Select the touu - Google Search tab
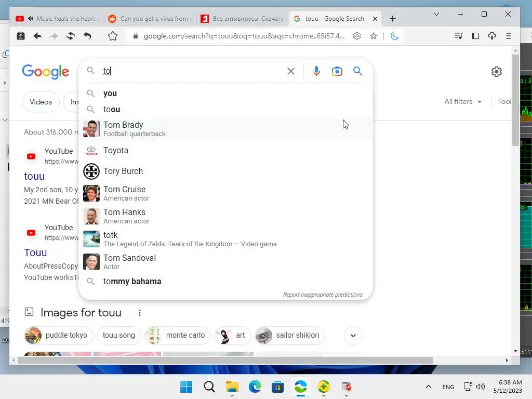The width and height of the screenshot is (532, 399). 334,19
